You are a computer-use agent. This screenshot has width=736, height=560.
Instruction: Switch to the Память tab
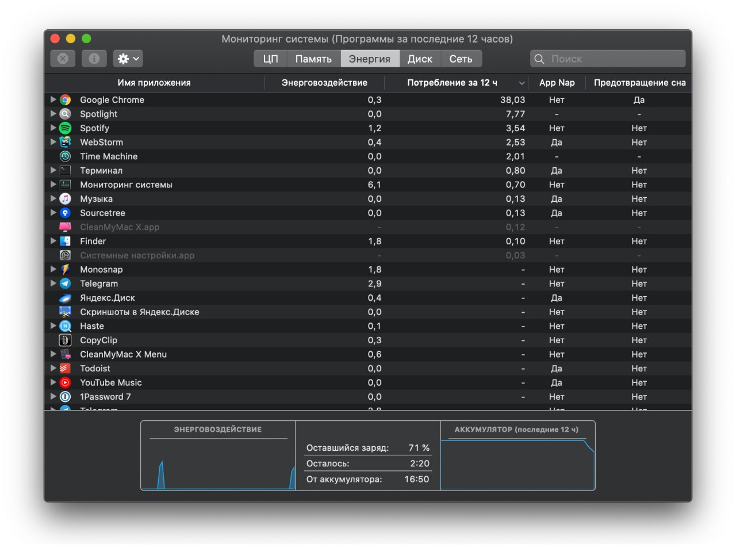click(313, 59)
